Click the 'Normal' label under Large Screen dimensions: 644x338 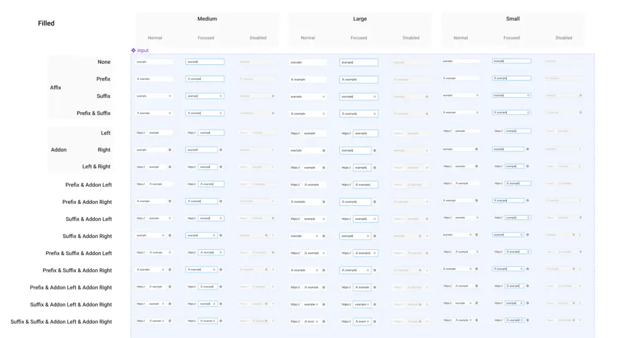308,38
